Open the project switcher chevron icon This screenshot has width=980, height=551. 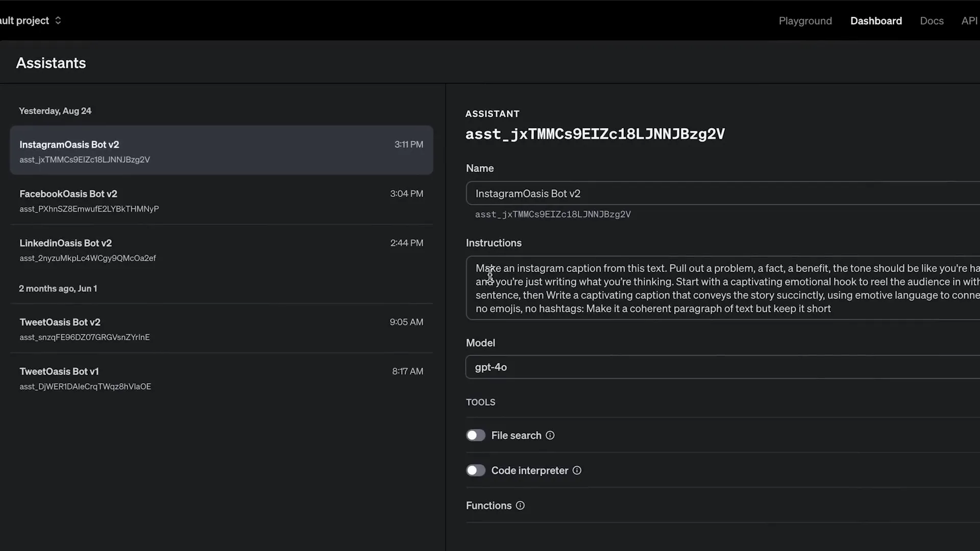tap(58, 20)
